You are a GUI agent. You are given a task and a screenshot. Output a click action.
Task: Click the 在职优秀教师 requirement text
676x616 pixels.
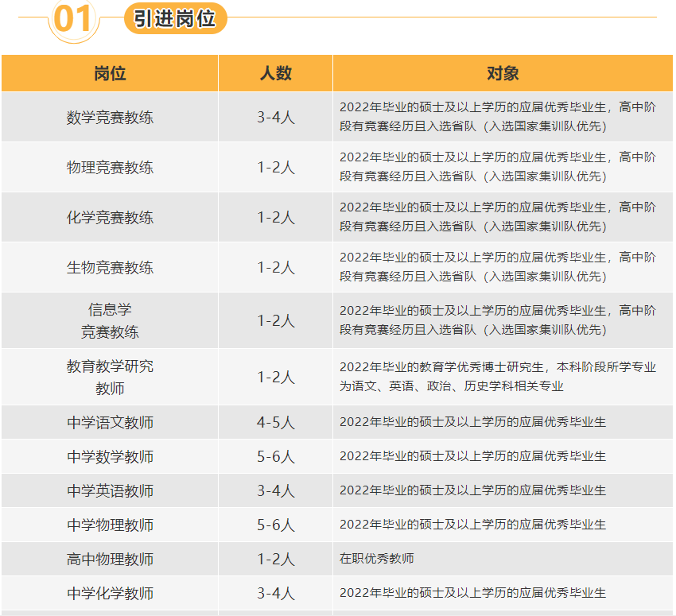pyautogui.click(x=377, y=559)
